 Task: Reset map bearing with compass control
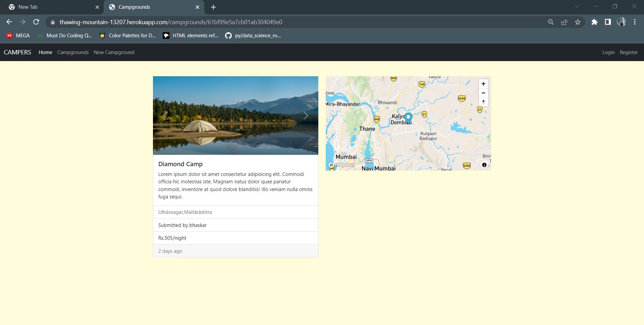click(483, 102)
